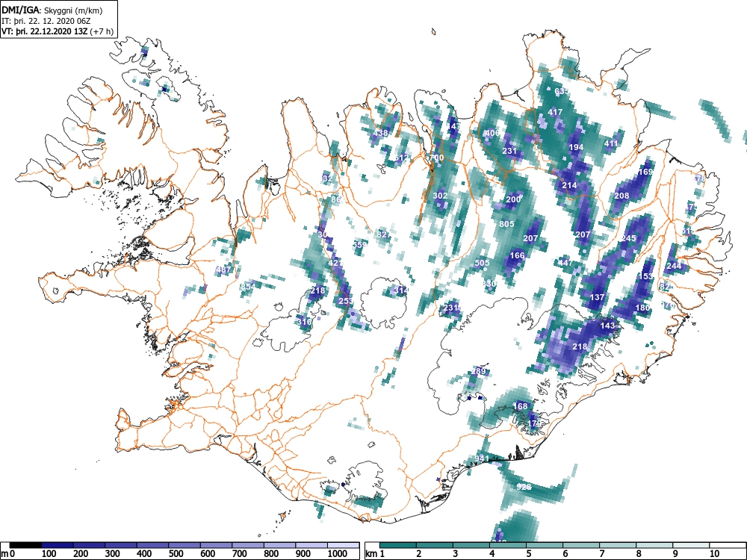The height and width of the screenshot is (560, 747).
Task: Select the map value label 505
Action: pos(482,263)
